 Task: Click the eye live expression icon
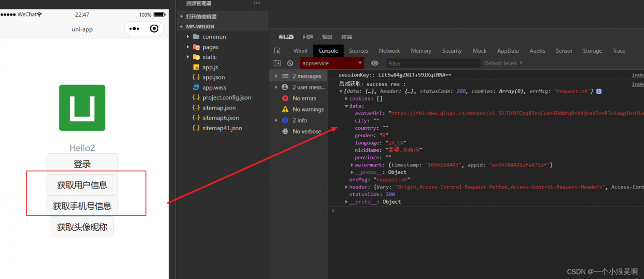[374, 63]
